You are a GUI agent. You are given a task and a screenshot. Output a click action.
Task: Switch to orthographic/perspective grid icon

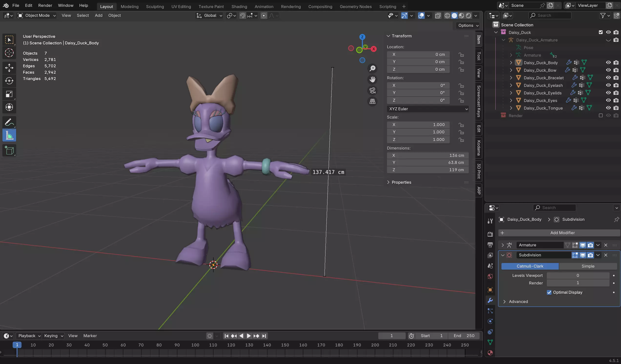click(x=372, y=101)
